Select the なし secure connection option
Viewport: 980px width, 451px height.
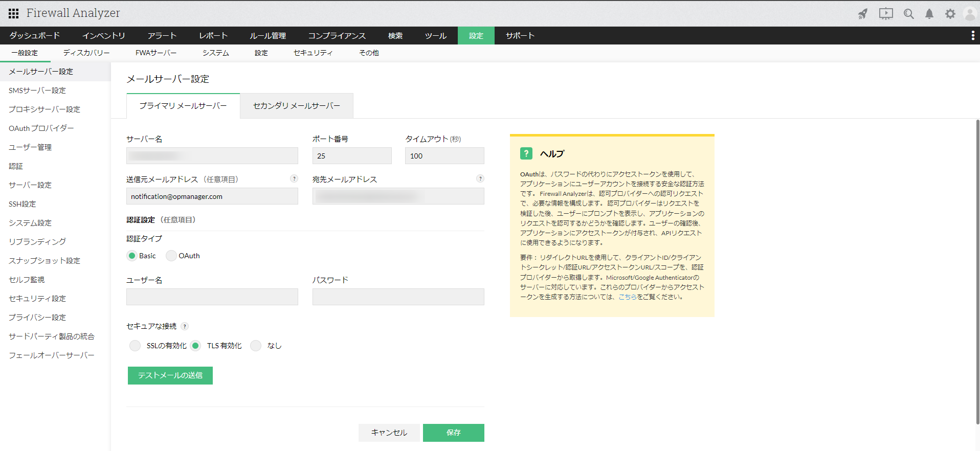click(256, 346)
